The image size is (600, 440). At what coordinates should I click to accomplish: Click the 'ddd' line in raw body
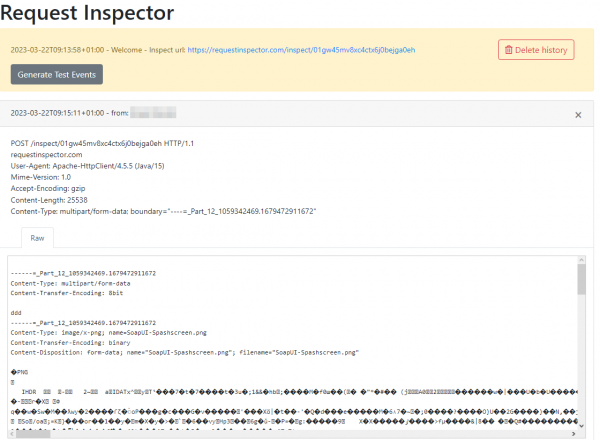17,310
